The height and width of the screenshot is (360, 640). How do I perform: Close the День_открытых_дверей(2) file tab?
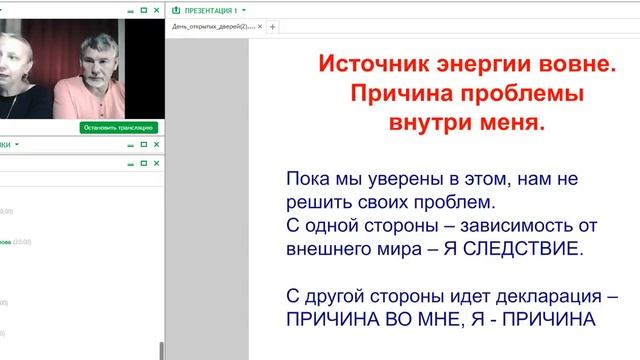(260, 27)
